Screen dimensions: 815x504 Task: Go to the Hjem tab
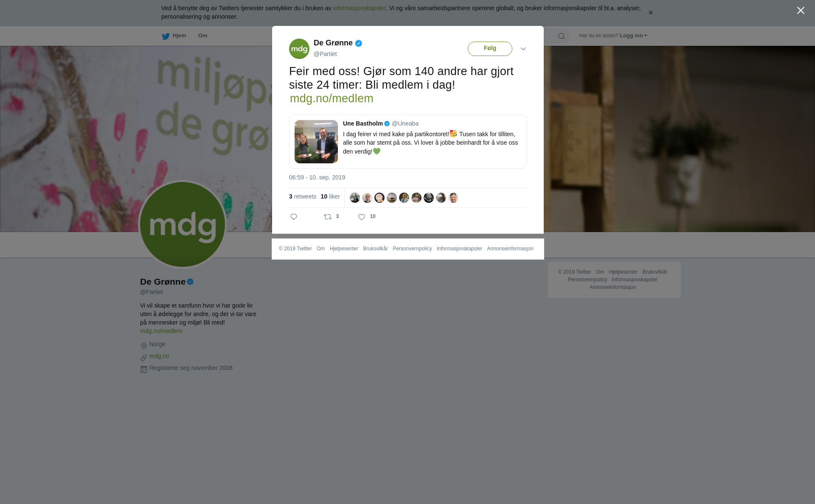click(x=174, y=36)
